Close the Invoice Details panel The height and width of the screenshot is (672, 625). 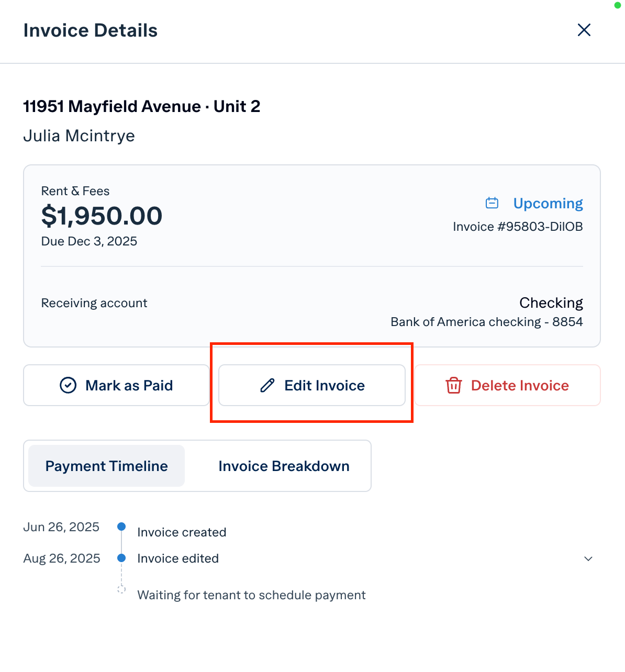click(x=584, y=30)
